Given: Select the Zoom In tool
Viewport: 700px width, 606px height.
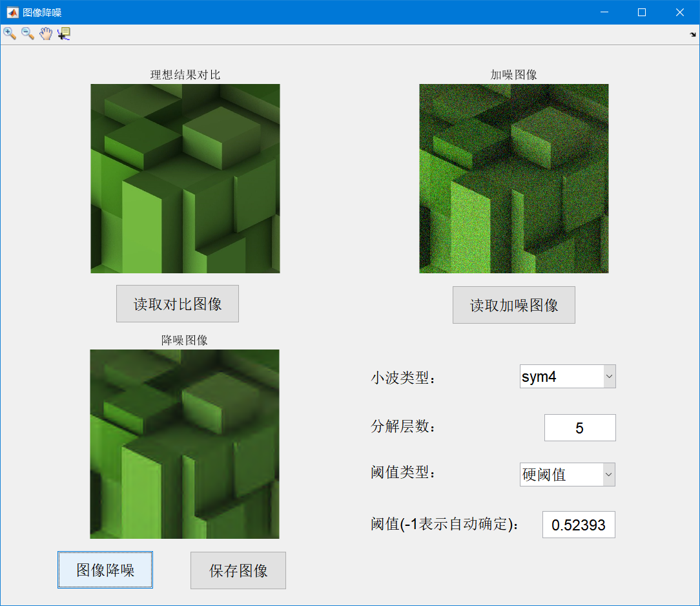Looking at the screenshot, I should [x=10, y=34].
